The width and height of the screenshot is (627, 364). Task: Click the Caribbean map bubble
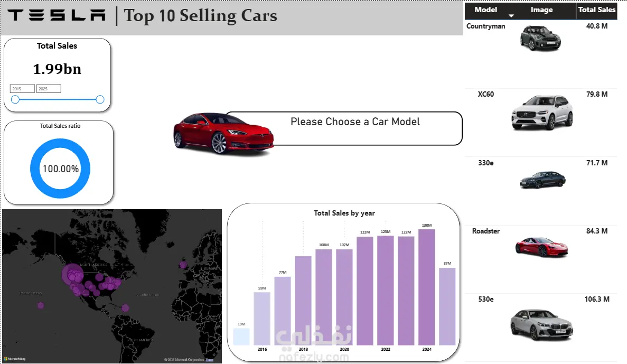coord(125,308)
